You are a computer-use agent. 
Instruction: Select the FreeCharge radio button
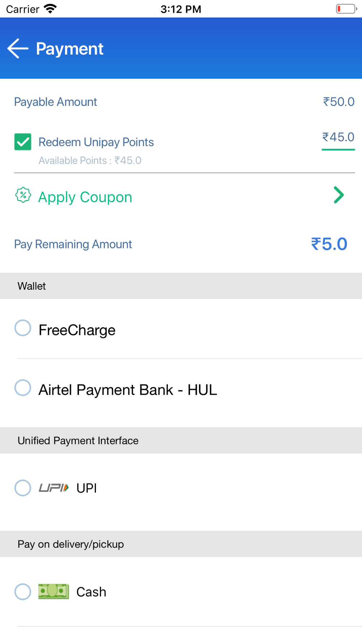click(x=23, y=328)
